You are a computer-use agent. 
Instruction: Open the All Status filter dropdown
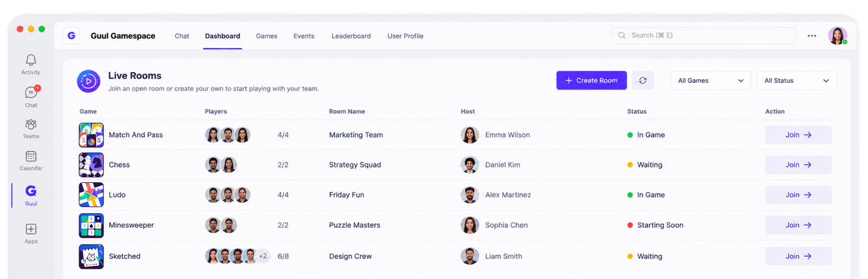pos(797,80)
